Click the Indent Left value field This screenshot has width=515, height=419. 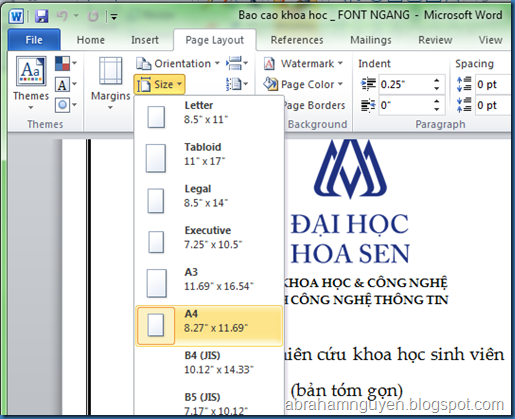pyautogui.click(x=405, y=84)
